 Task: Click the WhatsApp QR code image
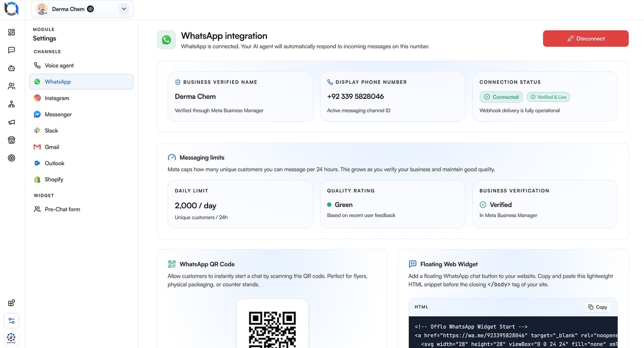(x=272, y=329)
